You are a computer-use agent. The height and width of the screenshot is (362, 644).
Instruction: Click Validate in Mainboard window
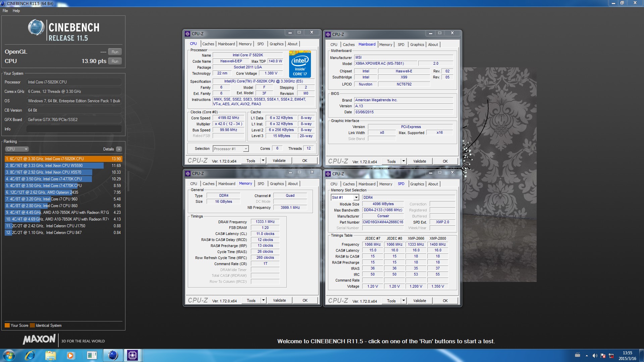[x=420, y=161]
